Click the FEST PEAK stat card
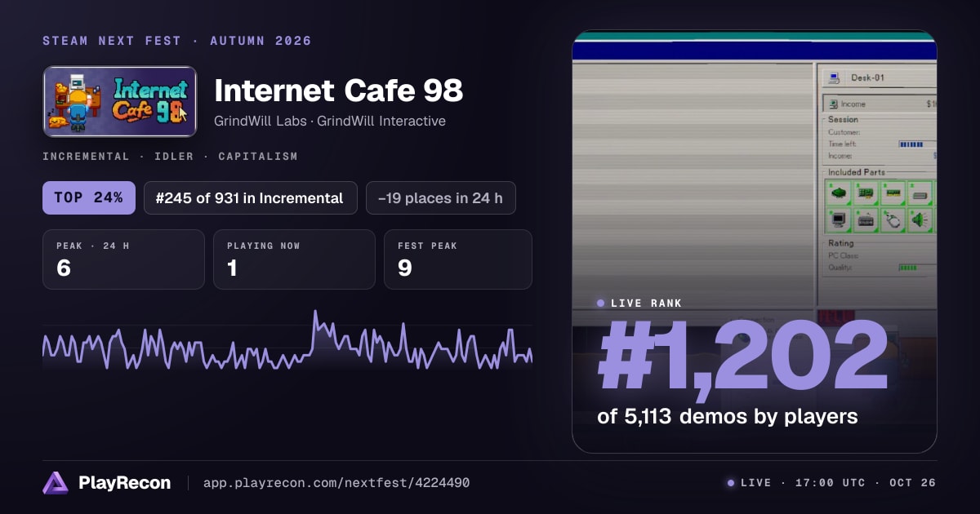 (458, 259)
